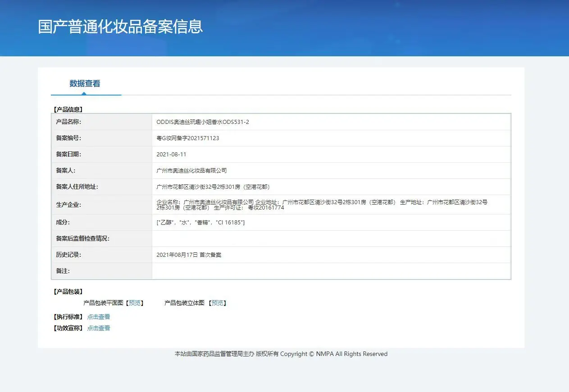Click the 国产普通化妆品备案信息 page title

pos(120,27)
